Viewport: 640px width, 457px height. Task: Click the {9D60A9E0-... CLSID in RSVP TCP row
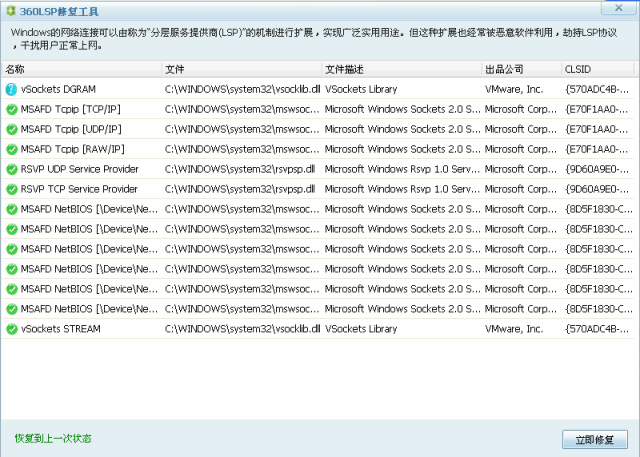[597, 189]
